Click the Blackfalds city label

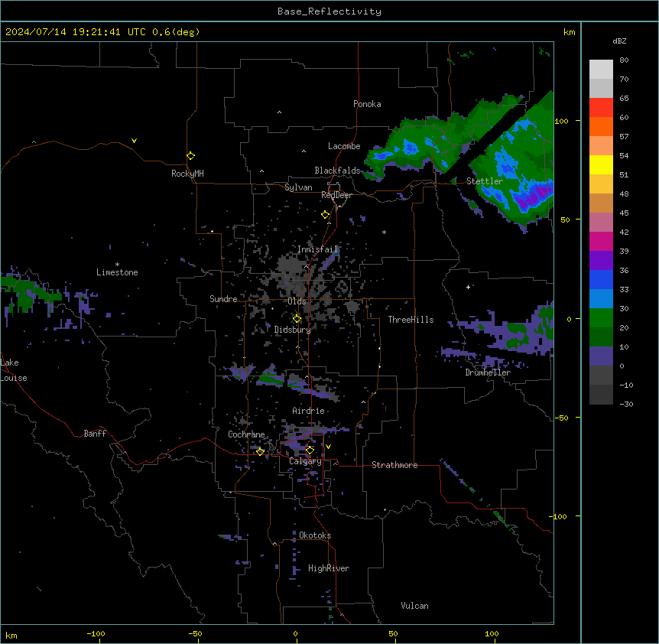(x=337, y=171)
